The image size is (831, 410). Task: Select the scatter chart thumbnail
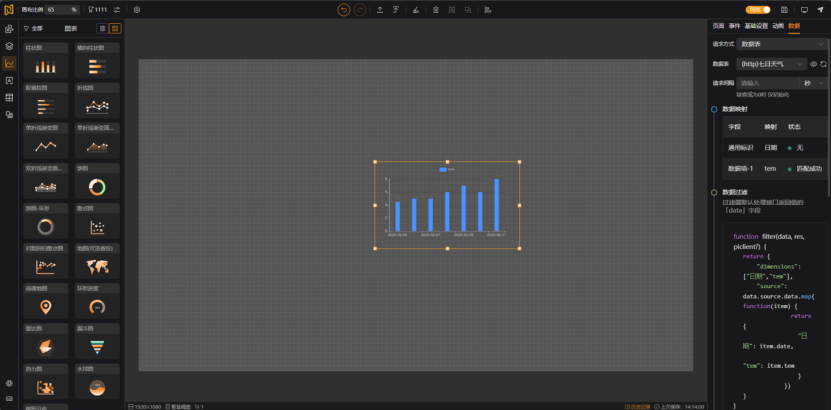click(x=97, y=221)
